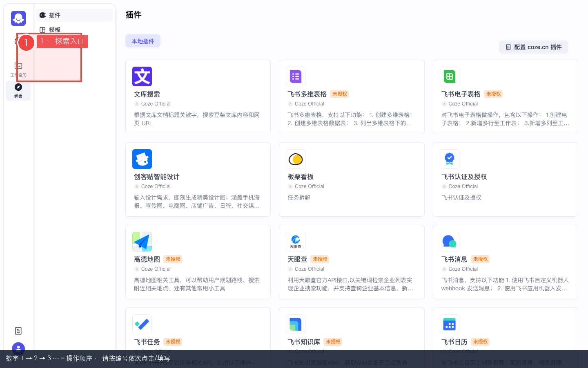Image resolution: width=588 pixels, height=368 pixels.
Task: Click the 飞书任务 title
Action: point(147,342)
